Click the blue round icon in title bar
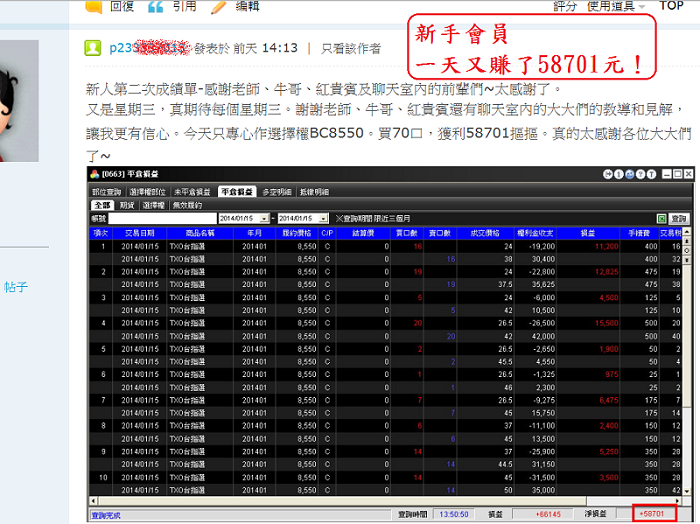 629,174
